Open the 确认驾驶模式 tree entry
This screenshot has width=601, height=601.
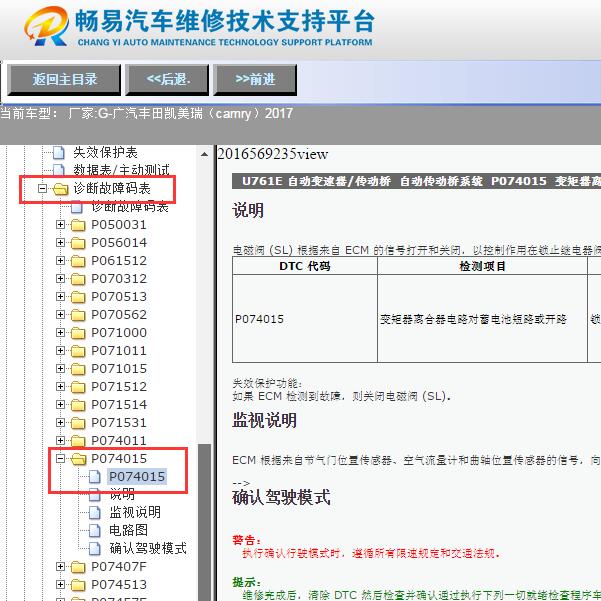[148, 548]
